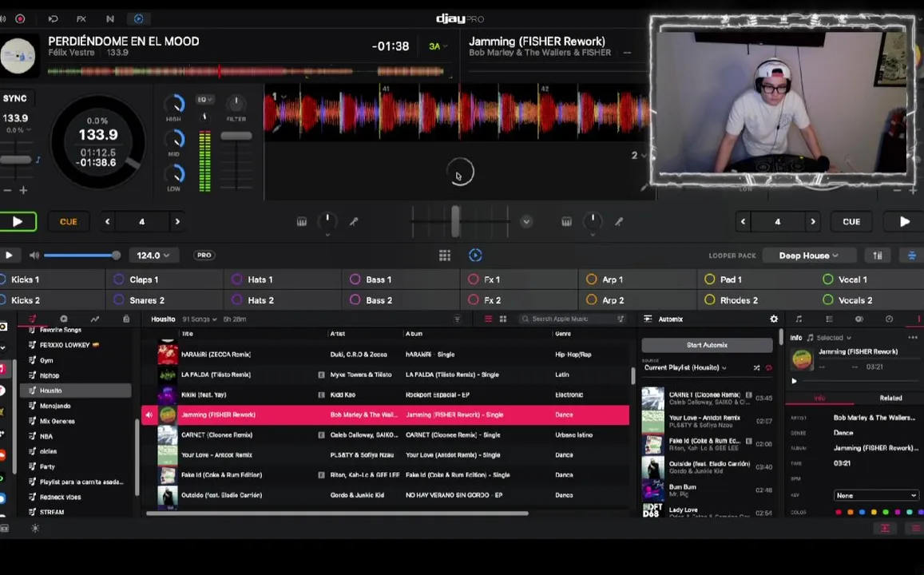Click the deck 1 sampler pads icon

click(302, 221)
